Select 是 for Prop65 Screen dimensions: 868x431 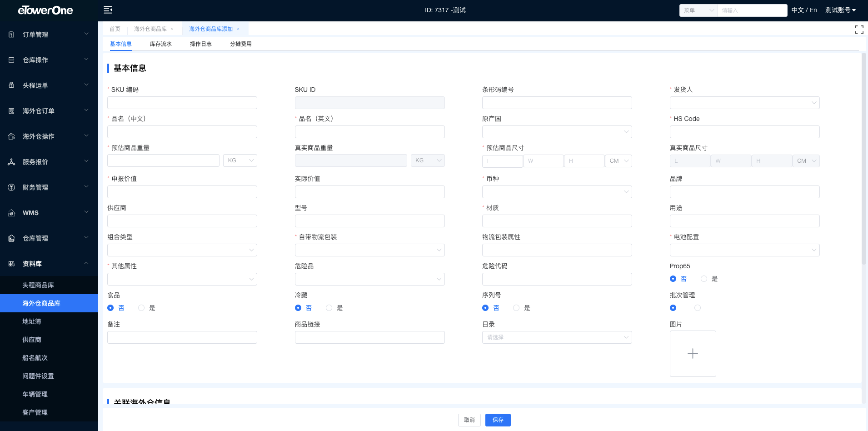click(704, 279)
